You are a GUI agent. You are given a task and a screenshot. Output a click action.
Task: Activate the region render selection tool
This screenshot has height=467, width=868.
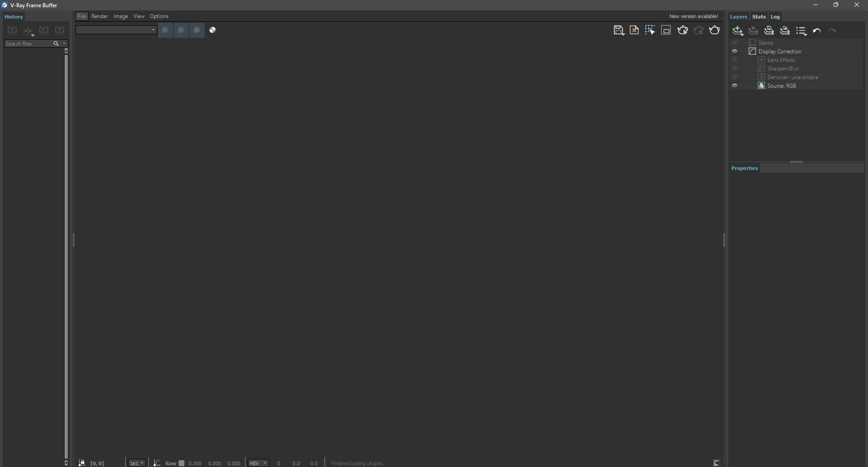650,30
